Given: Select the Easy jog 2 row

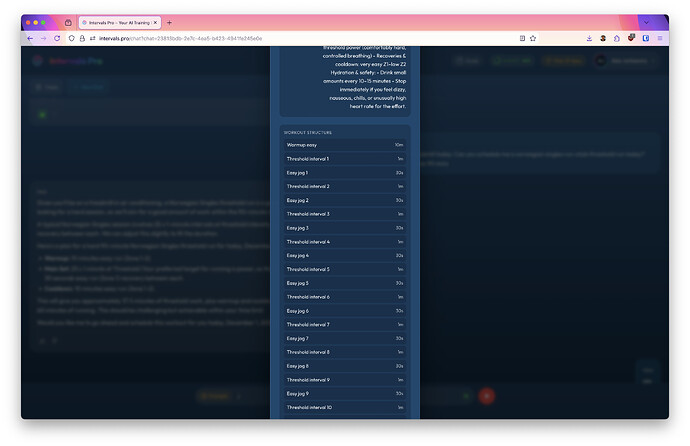Looking at the screenshot, I should click(x=345, y=200).
